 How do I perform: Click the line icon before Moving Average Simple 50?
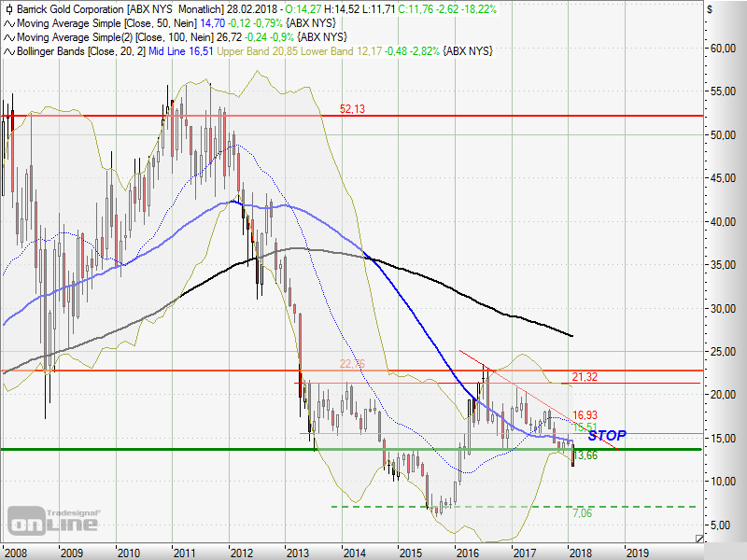(x=9, y=24)
